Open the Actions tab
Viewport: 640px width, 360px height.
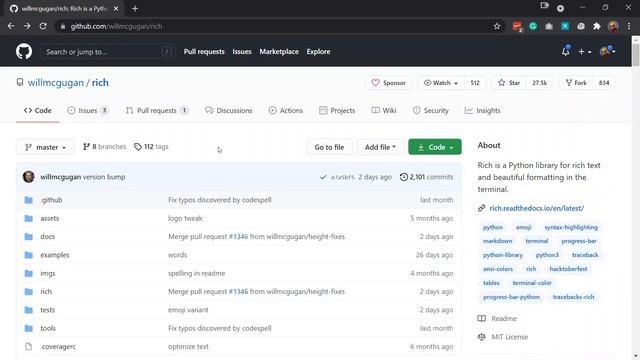[x=286, y=111]
